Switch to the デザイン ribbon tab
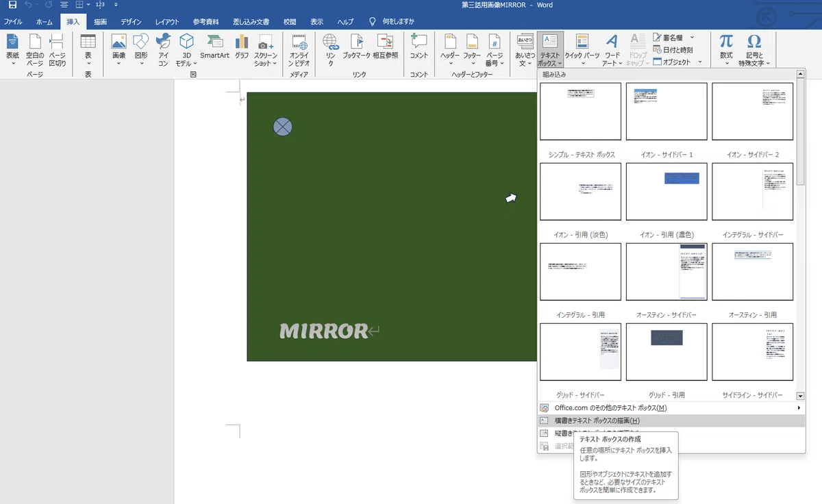822x504 pixels. pos(132,21)
